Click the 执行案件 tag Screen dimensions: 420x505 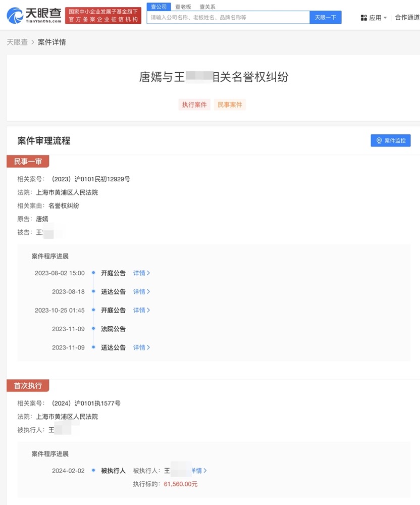(194, 105)
